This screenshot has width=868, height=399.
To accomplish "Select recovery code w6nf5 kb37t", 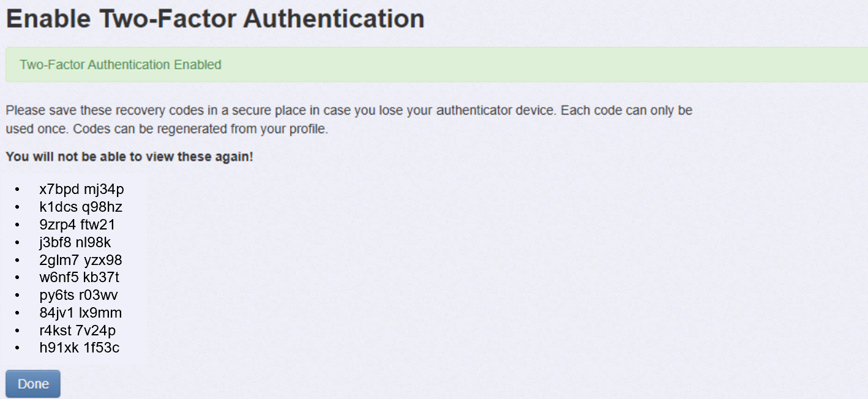I will [x=80, y=278].
